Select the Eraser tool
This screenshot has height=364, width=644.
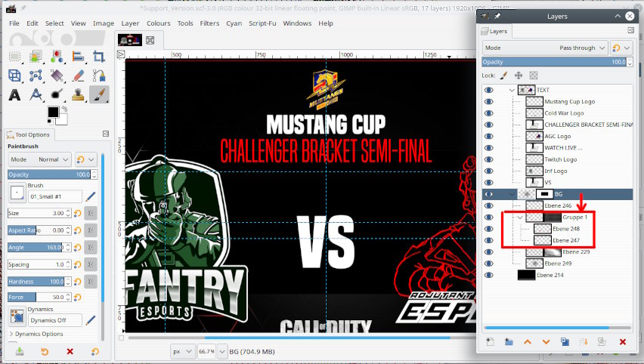[x=78, y=76]
